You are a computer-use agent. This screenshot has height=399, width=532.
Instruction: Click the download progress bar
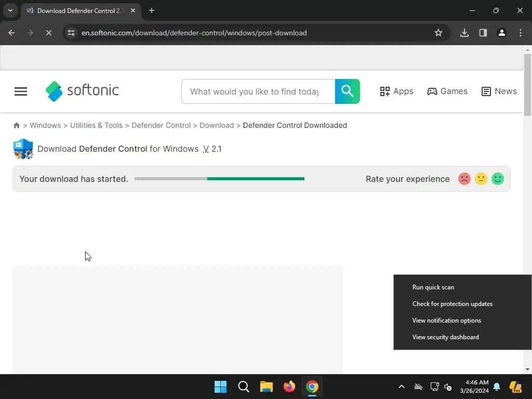[219, 179]
